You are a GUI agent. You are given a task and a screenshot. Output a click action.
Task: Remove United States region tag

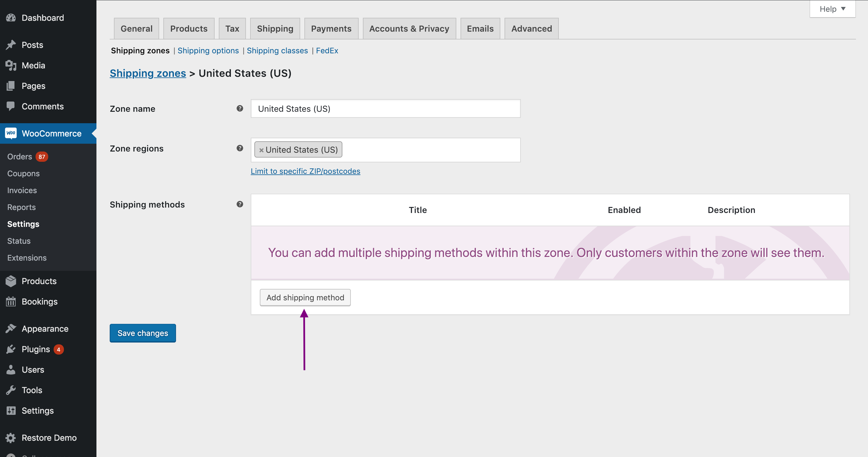coord(262,150)
